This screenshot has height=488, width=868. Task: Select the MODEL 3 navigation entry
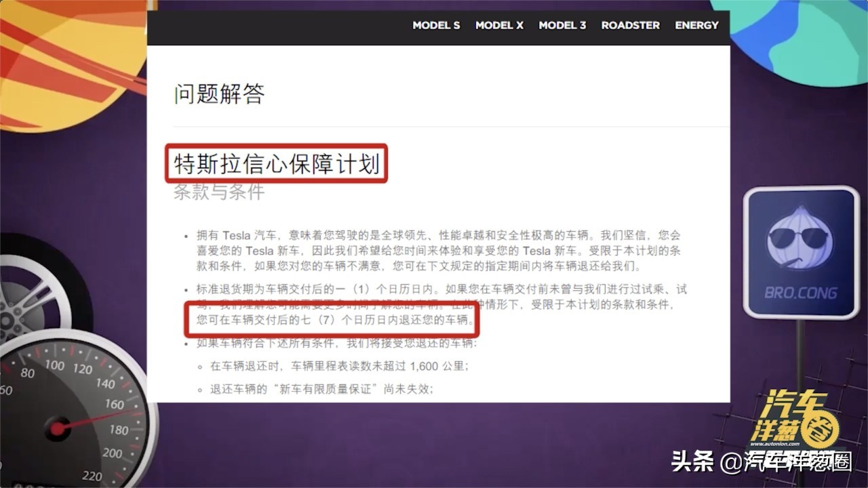(563, 25)
